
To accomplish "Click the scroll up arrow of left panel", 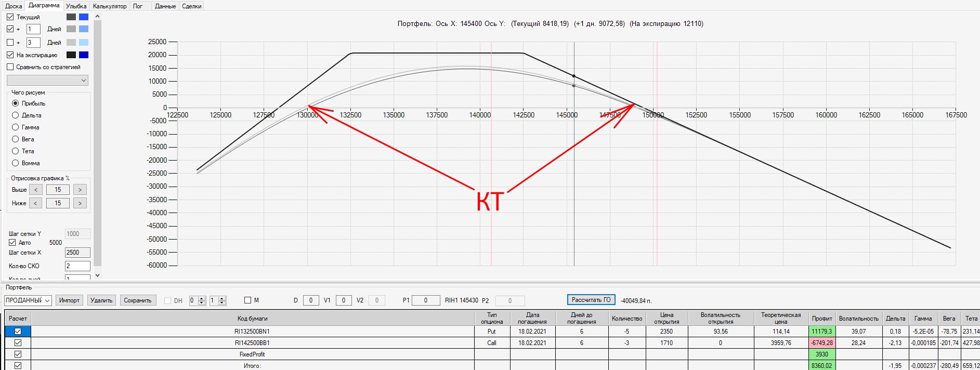I will coord(97,17).
